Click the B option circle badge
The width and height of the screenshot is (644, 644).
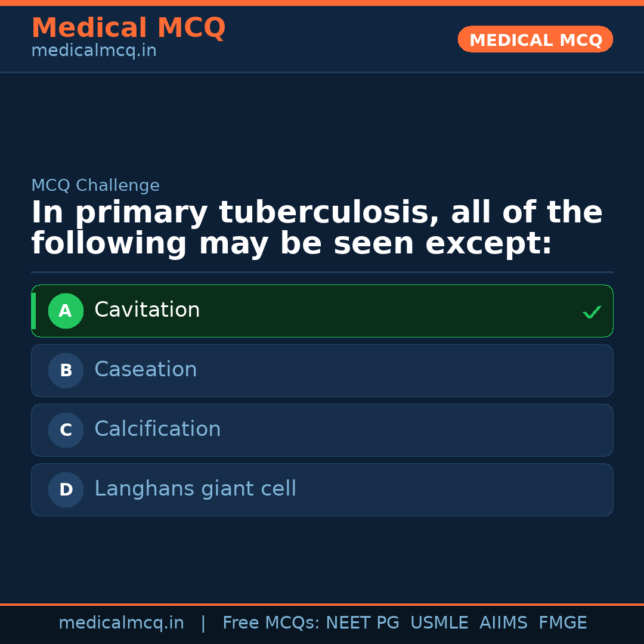66,370
